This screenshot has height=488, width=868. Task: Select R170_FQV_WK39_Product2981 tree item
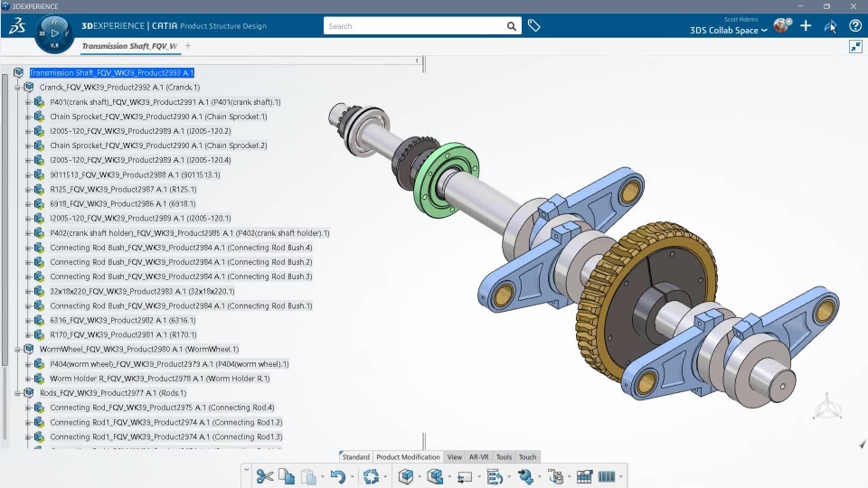[123, 334]
